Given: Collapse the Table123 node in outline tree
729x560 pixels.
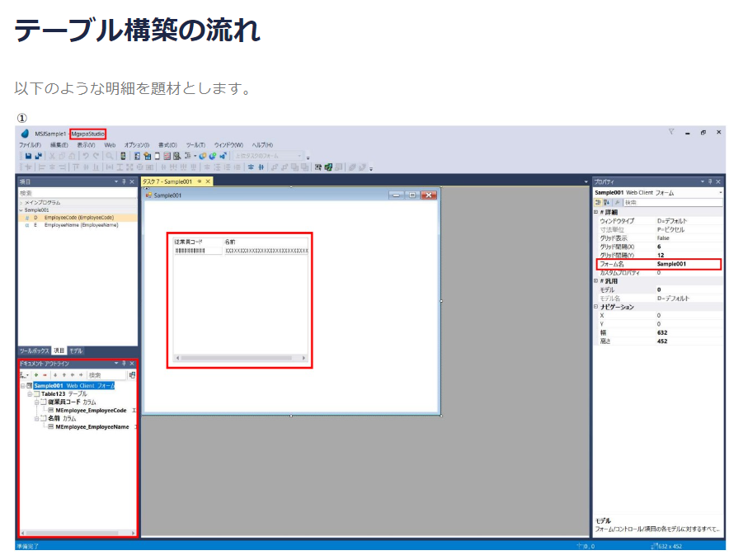Looking at the screenshot, I should click(x=30, y=394).
